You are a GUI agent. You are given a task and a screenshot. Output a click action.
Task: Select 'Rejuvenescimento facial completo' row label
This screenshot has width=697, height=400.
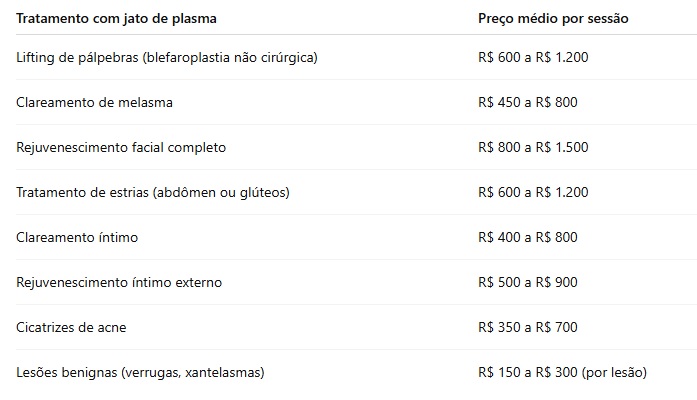click(121, 147)
